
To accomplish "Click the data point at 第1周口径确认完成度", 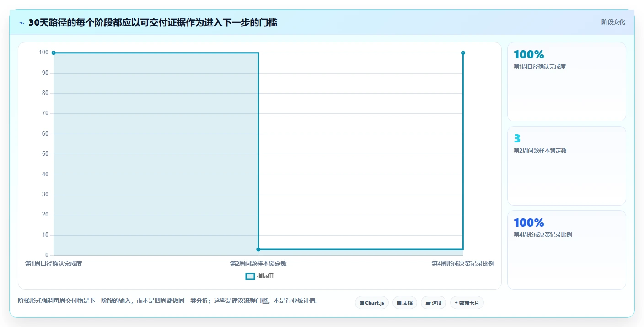I will click(54, 53).
